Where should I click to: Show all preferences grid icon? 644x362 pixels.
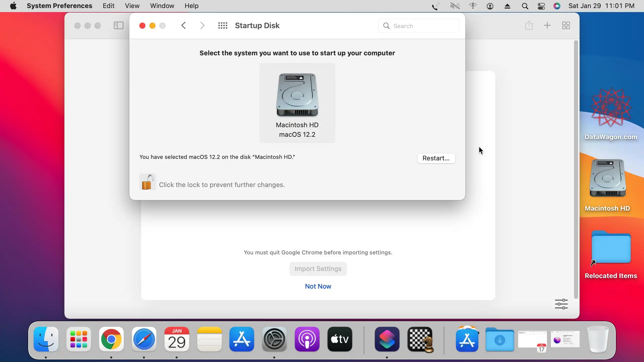coord(223,26)
